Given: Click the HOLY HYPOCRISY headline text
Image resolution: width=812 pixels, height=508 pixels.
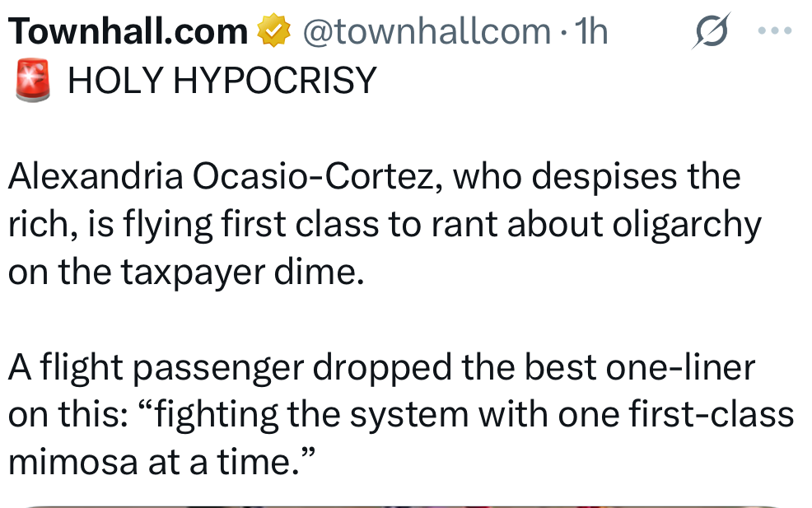Looking at the screenshot, I should click(222, 82).
